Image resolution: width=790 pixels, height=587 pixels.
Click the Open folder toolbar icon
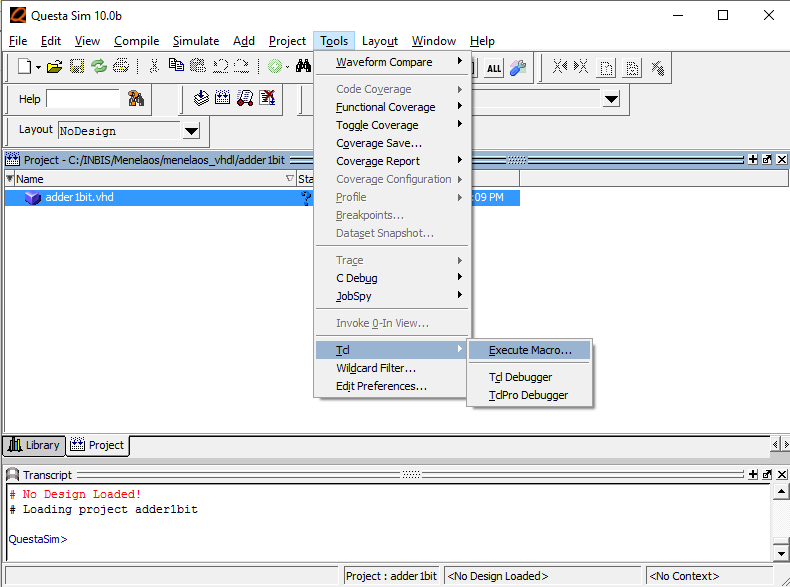[x=54, y=66]
